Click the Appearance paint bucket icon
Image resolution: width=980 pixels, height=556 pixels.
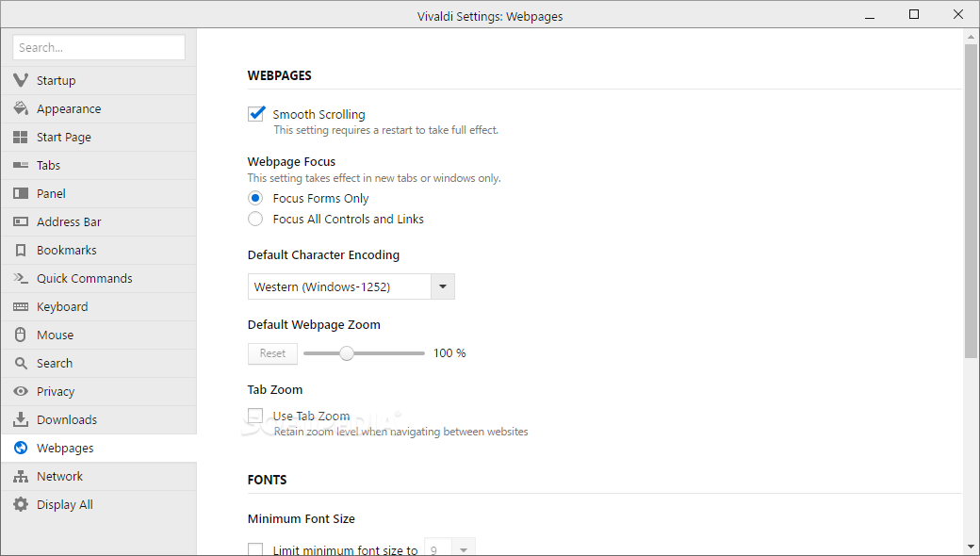(x=20, y=108)
